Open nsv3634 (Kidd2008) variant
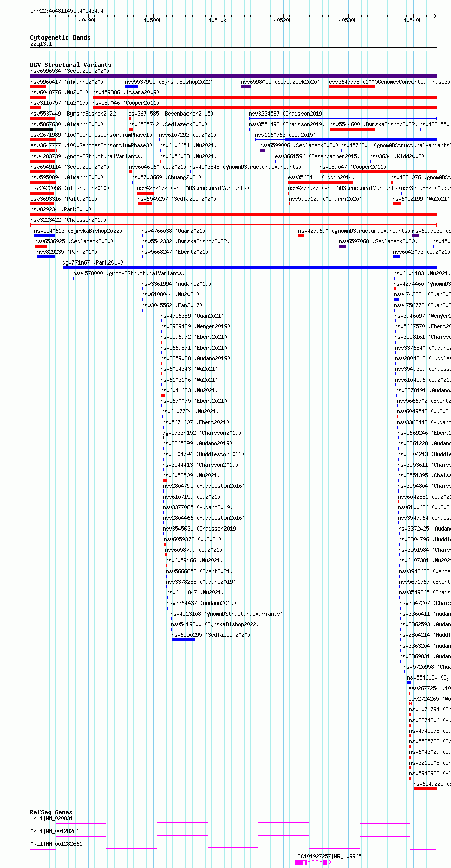Screen dimensions: 451x868 [397, 156]
